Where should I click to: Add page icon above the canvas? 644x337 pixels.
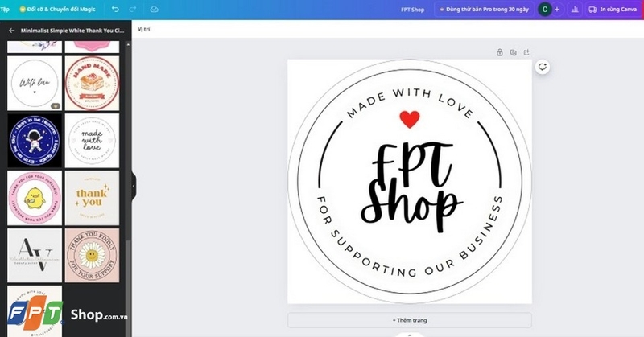point(526,52)
